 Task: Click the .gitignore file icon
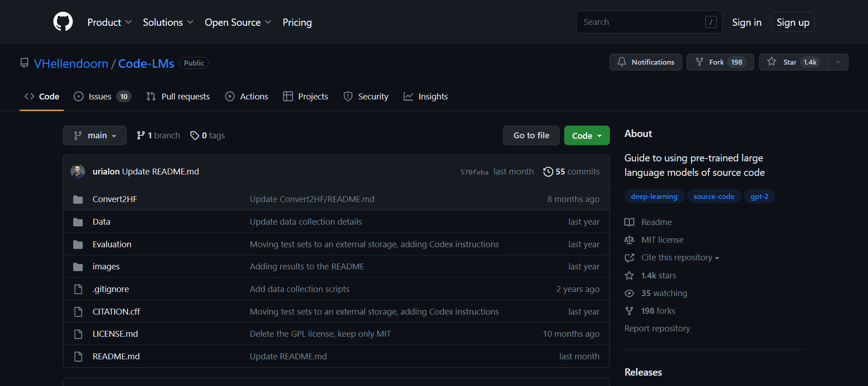78,289
